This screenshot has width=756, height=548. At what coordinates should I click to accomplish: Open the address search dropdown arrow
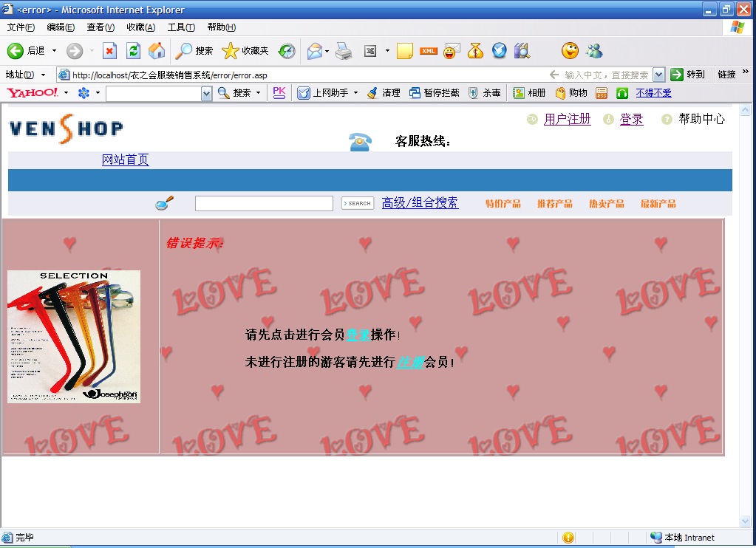pyautogui.click(x=658, y=75)
